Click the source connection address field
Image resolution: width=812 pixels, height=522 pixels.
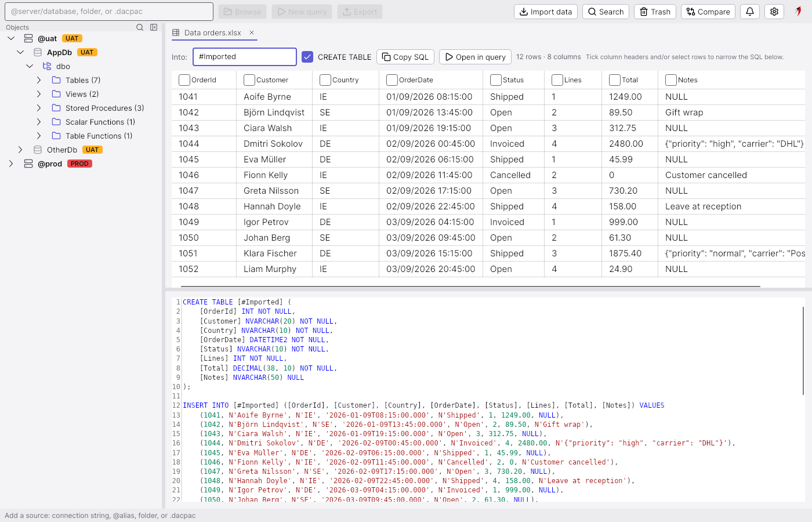[x=109, y=12]
